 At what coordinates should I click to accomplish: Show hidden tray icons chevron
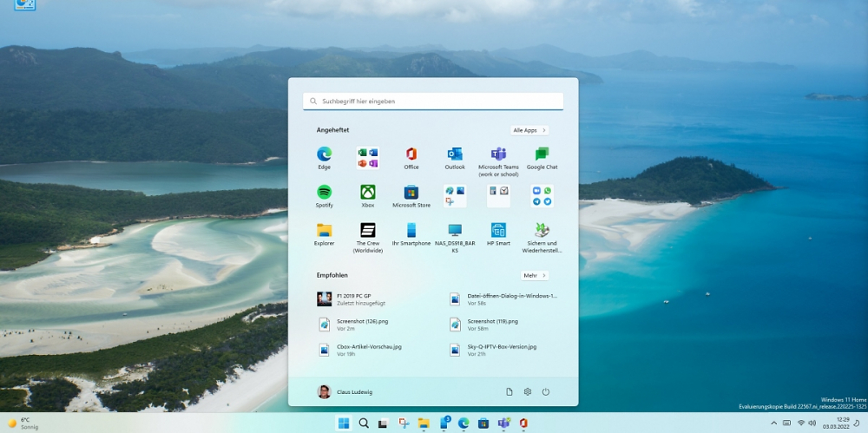coord(774,423)
